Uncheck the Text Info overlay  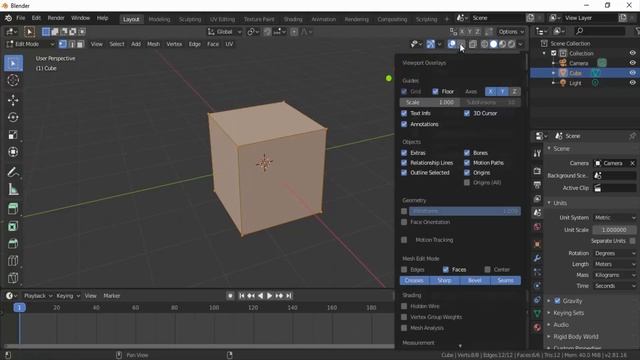[x=404, y=113]
